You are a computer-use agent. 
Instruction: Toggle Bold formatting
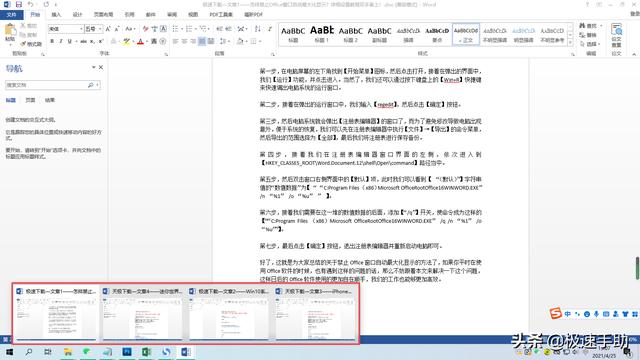tap(52, 41)
